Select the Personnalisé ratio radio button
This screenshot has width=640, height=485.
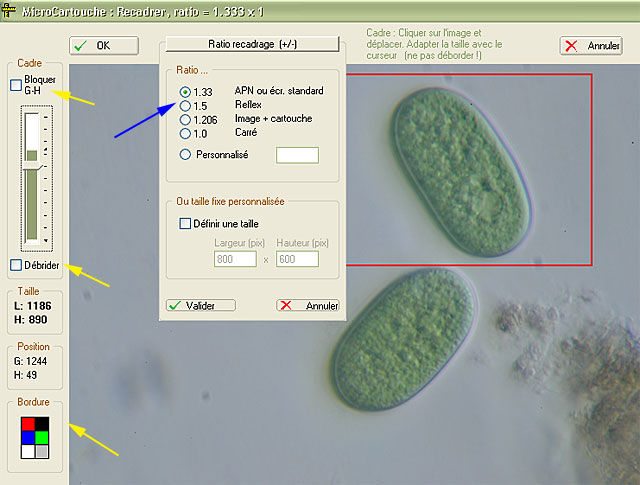(185, 154)
